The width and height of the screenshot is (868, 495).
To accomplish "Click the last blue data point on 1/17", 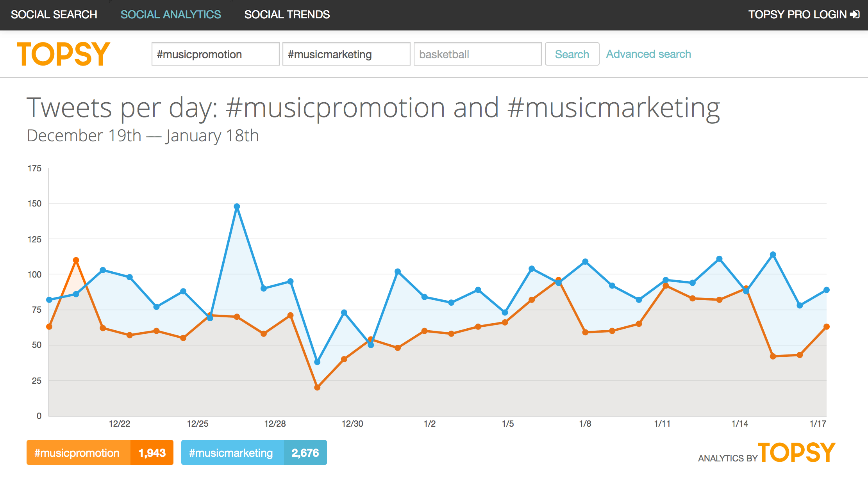I will (826, 290).
